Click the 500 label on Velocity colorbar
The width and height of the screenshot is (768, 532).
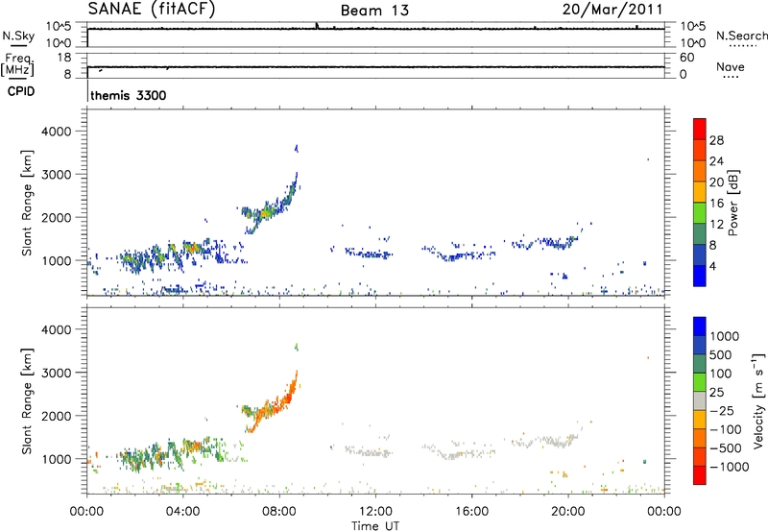pyautogui.click(x=721, y=354)
